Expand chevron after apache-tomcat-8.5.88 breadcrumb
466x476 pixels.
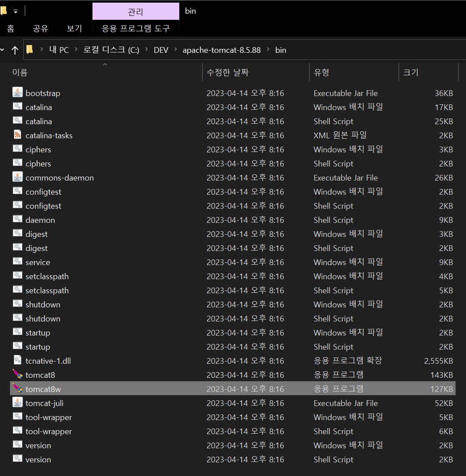point(268,49)
